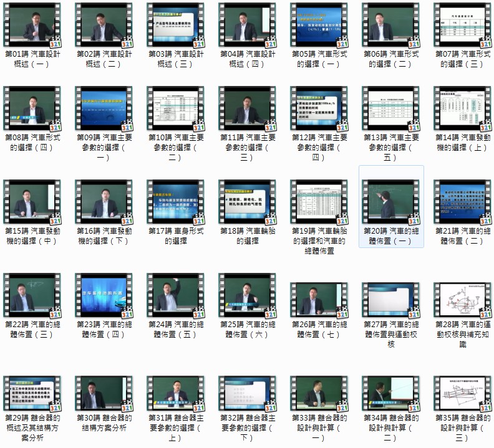This screenshot has height=448, width=494.
Task: Click file name 第25講 汽車的總體佈置（六）
Action: point(248,329)
